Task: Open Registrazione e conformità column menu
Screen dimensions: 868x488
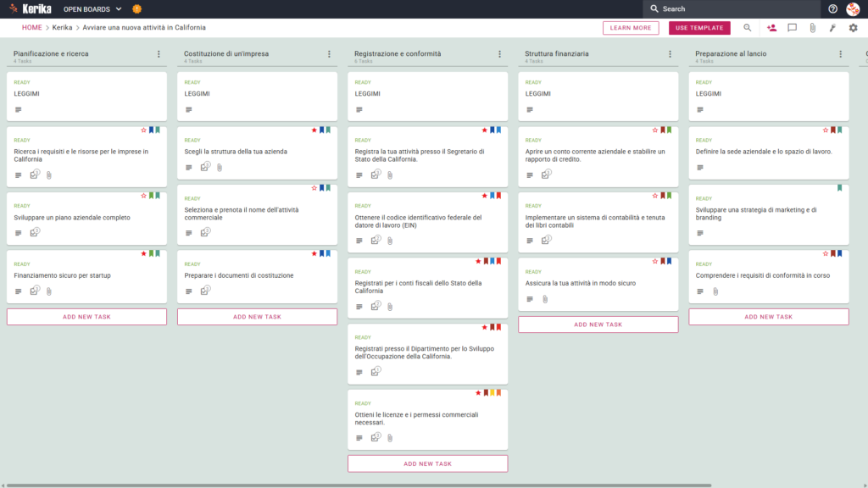Action: (x=500, y=54)
